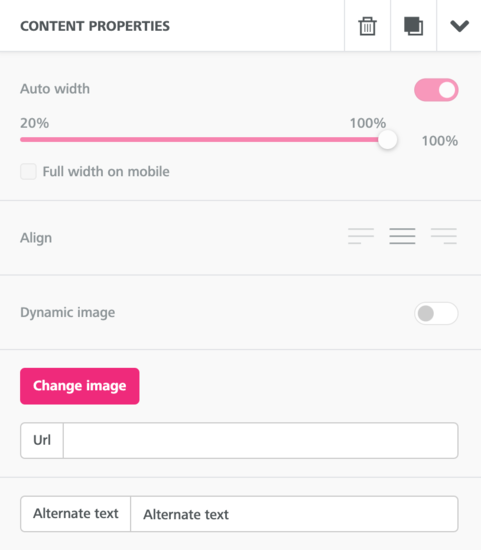Screen dimensions: 481x550
Task: Collapse the Content Properties panel chevron
Action: coord(459,26)
